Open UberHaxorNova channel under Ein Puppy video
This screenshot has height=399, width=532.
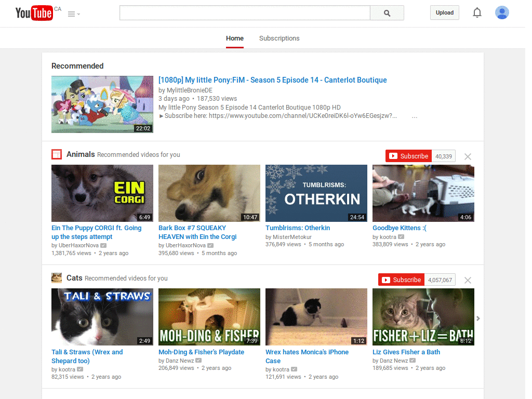tap(79, 245)
